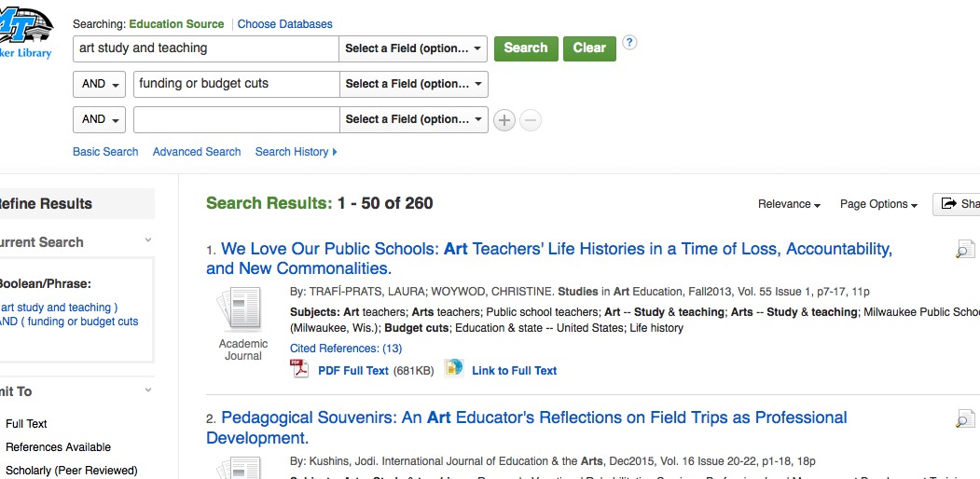The height and width of the screenshot is (479, 980).
Task: Preview the Pedagogical Souvenirs result via magnifier icon
Action: pyautogui.click(x=965, y=419)
